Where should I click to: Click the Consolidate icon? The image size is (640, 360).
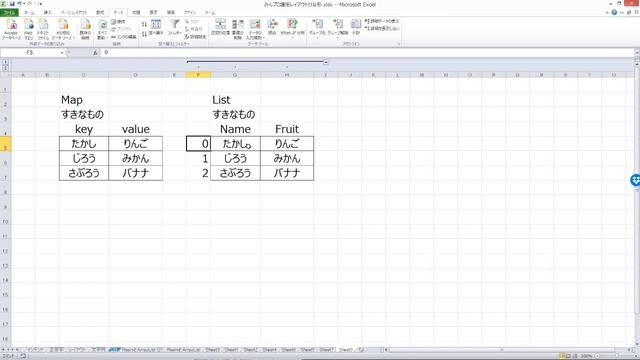272,28
